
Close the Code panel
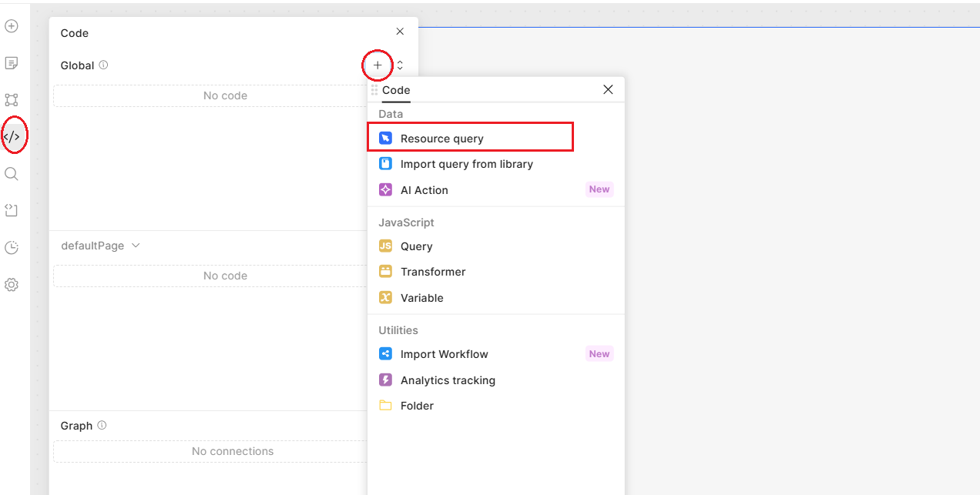pos(400,32)
